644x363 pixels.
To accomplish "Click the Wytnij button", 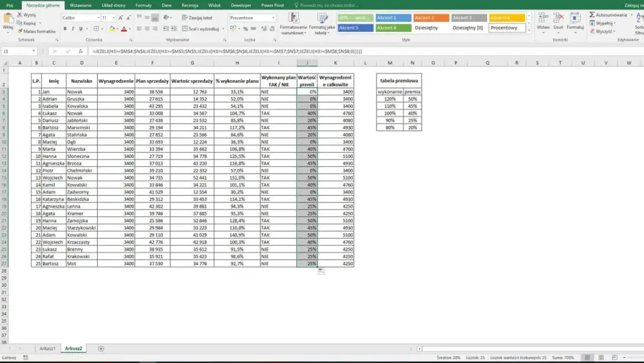I will pyautogui.click(x=26, y=15).
